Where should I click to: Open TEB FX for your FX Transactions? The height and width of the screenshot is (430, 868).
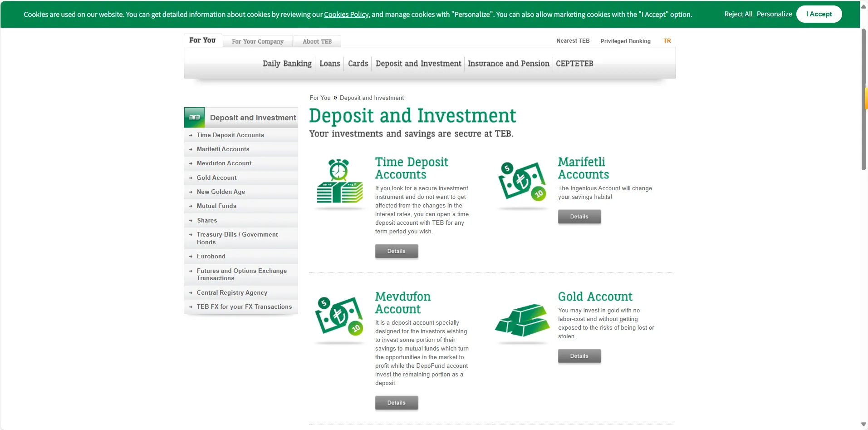241,306
